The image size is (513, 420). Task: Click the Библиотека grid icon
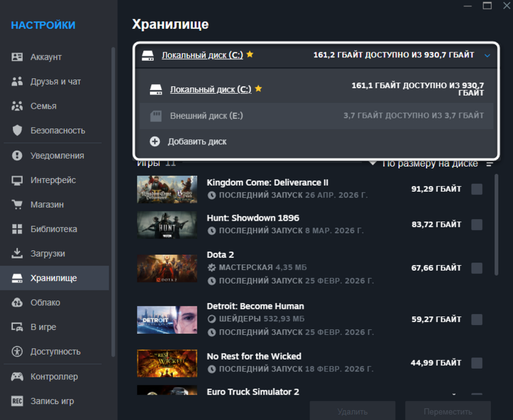pos(17,229)
